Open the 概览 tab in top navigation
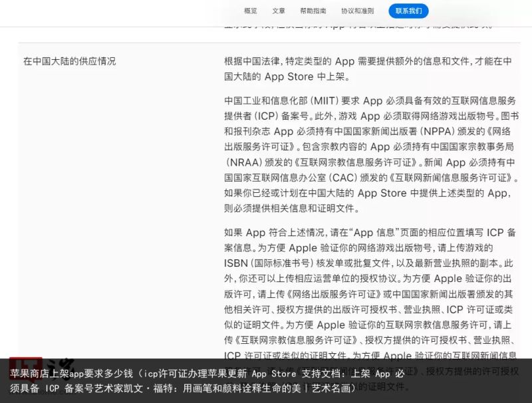Viewport: 532px width, 403px height. (x=251, y=11)
